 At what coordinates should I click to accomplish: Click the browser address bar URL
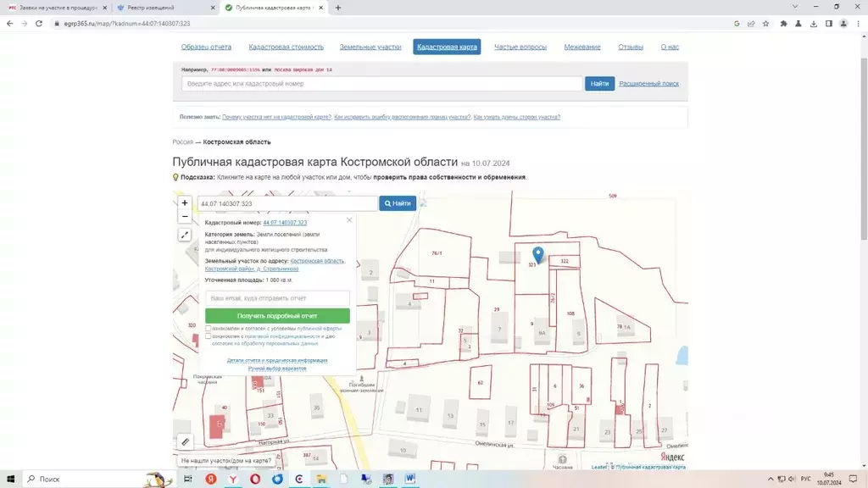coord(127,23)
